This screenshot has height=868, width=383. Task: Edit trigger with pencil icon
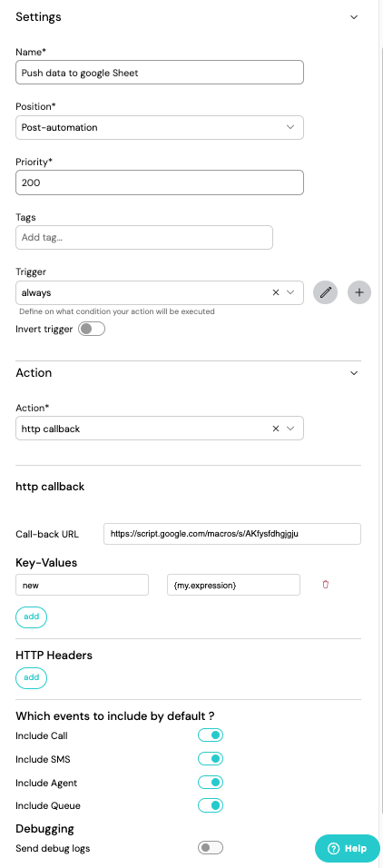pos(326,292)
